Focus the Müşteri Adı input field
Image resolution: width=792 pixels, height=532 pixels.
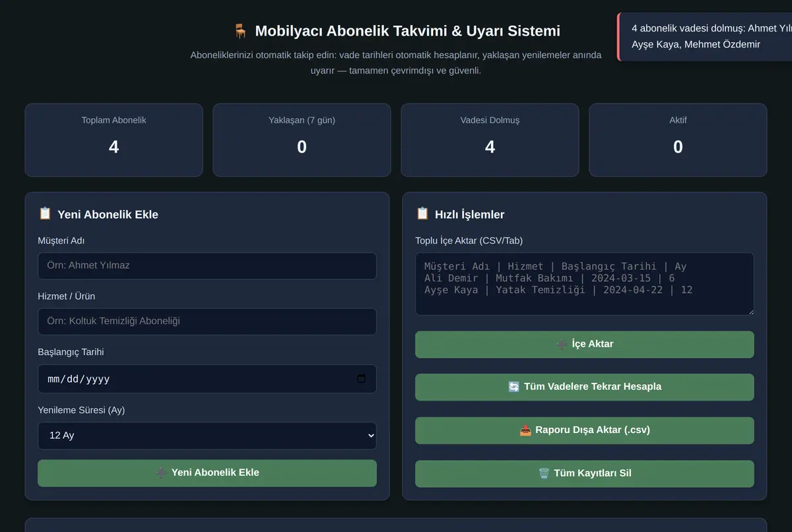[207, 265]
